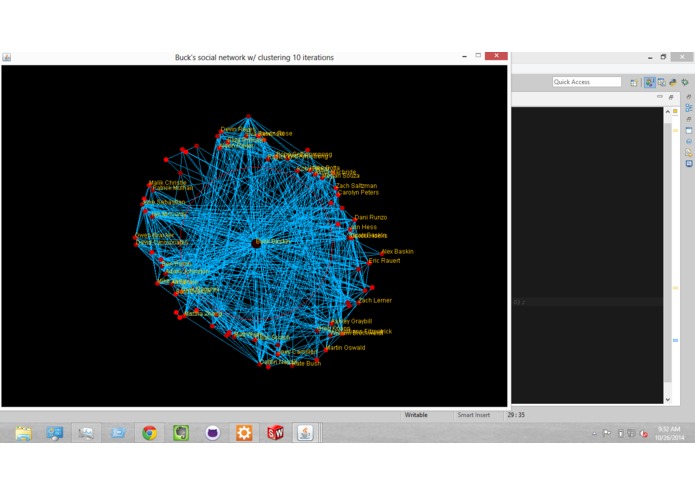Click the Nate Bush node label
The height and width of the screenshot is (494, 695).
click(306, 363)
